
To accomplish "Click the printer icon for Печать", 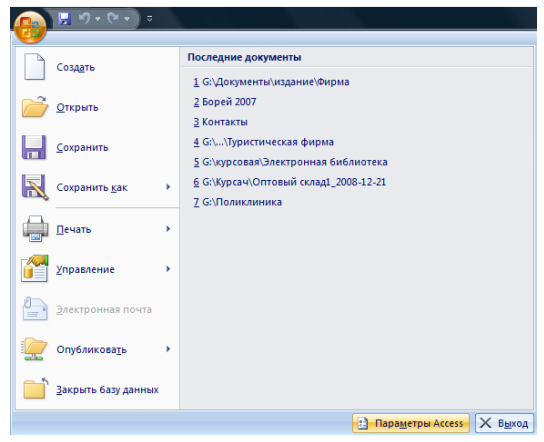I will [x=35, y=229].
